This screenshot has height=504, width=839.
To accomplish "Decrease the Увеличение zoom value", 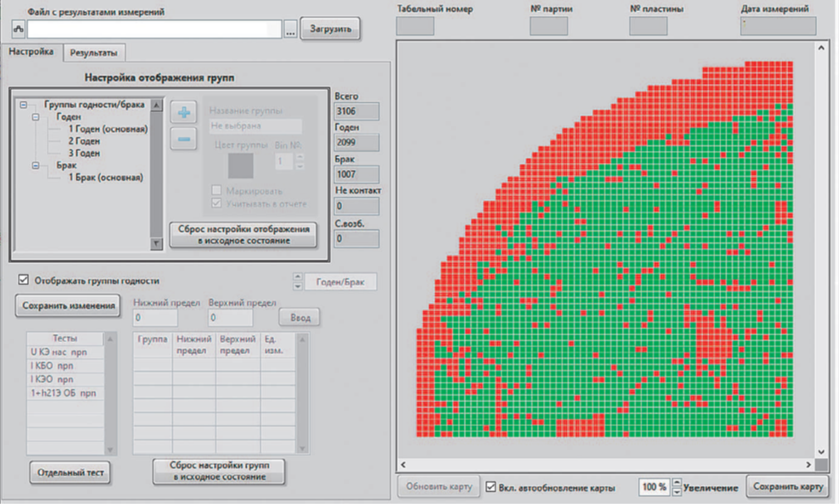I will click(x=677, y=491).
